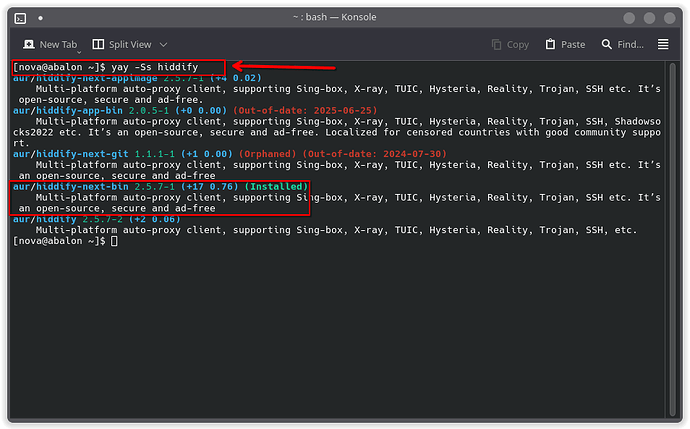Click the New Tab terminal icon

[x=29, y=44]
